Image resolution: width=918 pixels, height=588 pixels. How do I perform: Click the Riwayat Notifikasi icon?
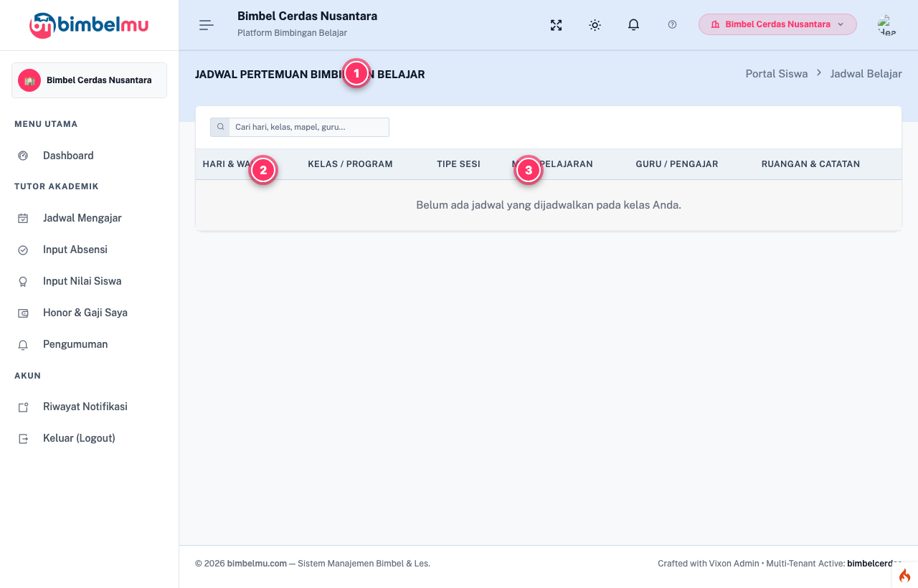(x=23, y=407)
